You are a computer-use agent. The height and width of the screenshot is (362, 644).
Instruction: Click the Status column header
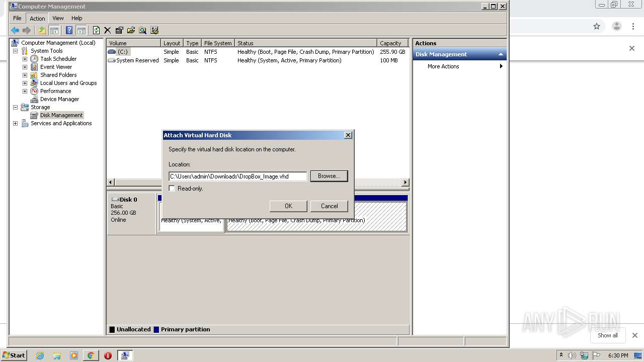[306, 43]
